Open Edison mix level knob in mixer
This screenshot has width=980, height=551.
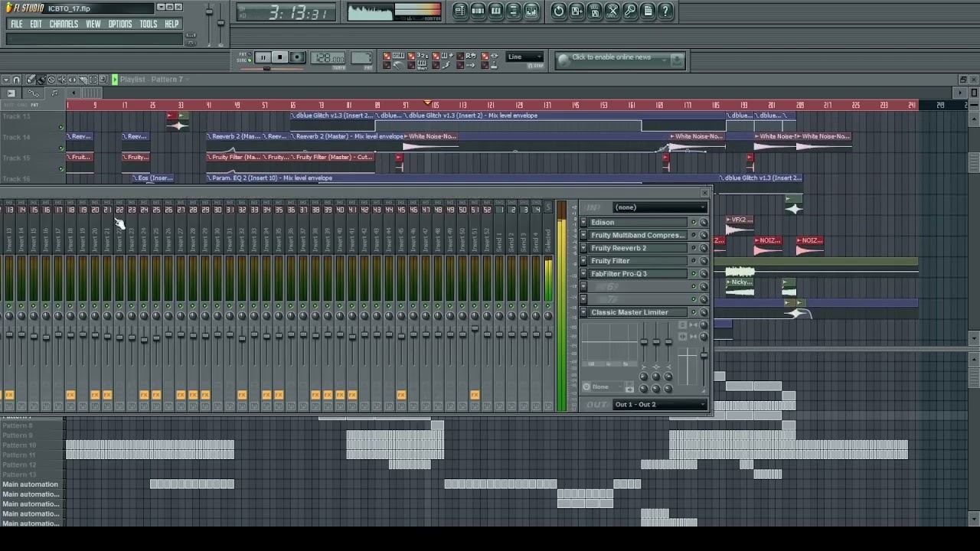coord(703,223)
